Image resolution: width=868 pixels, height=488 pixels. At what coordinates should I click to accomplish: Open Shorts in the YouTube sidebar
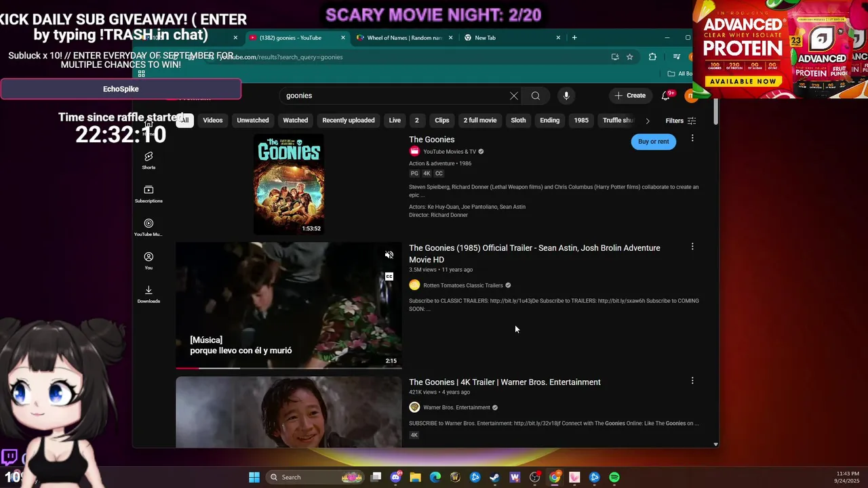pyautogui.click(x=149, y=161)
